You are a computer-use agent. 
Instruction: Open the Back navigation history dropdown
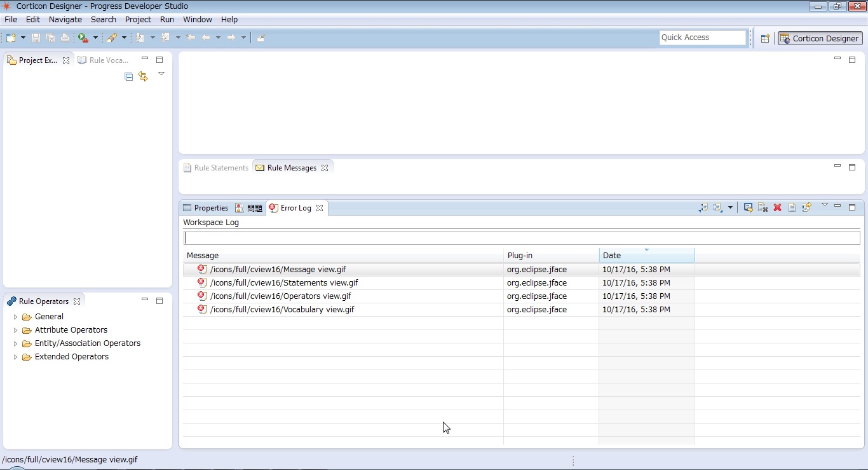(218, 38)
